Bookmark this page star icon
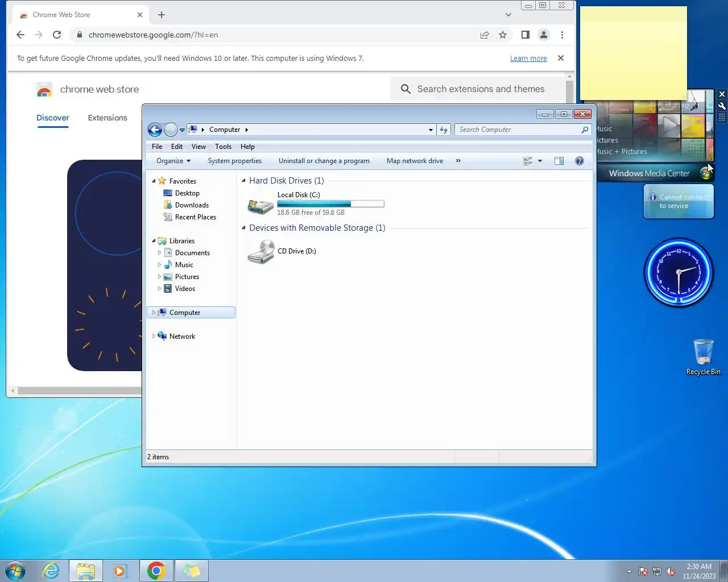The image size is (728, 582). pyautogui.click(x=503, y=35)
